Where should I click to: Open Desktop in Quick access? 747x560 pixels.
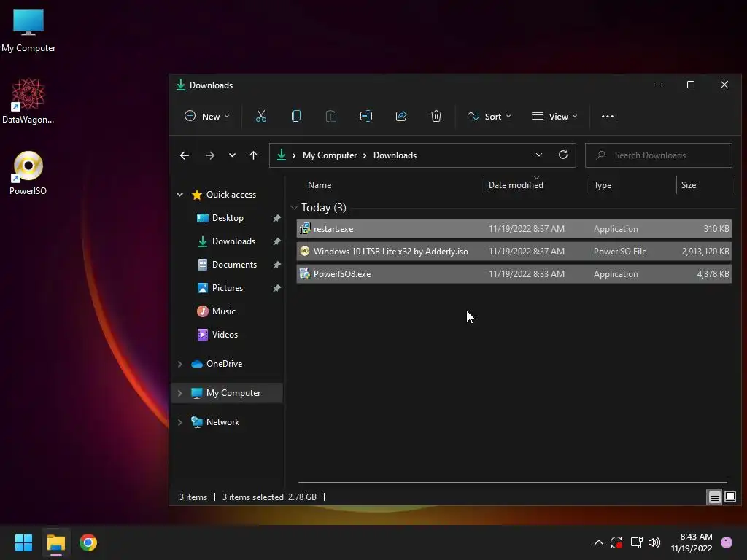(228, 218)
